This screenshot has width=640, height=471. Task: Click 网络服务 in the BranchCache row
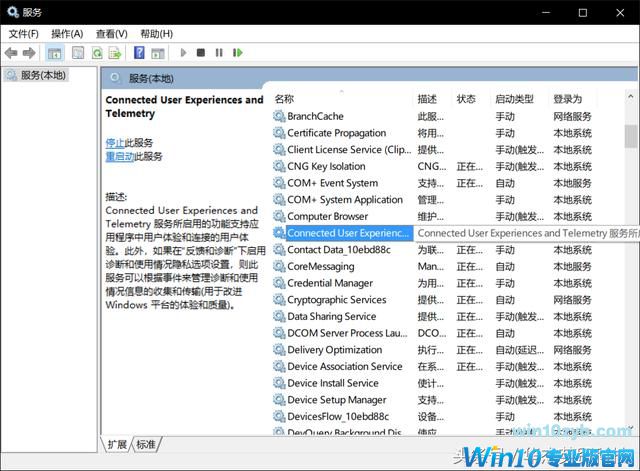(x=572, y=116)
